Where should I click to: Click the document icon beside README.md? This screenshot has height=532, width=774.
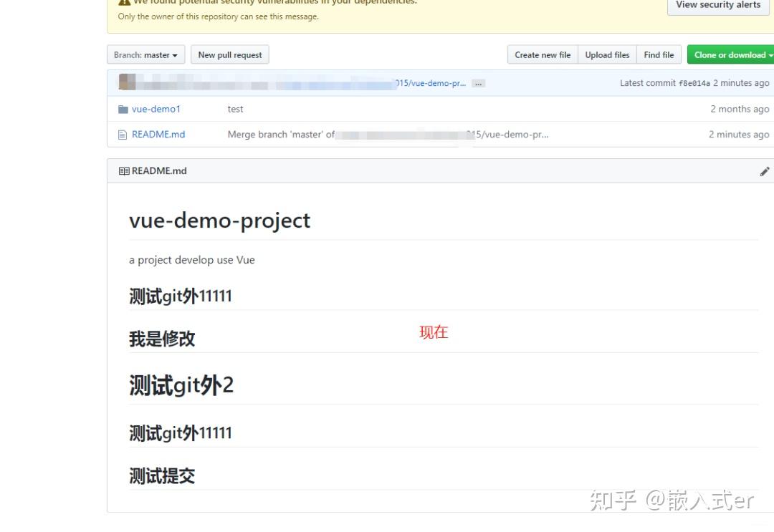click(123, 134)
